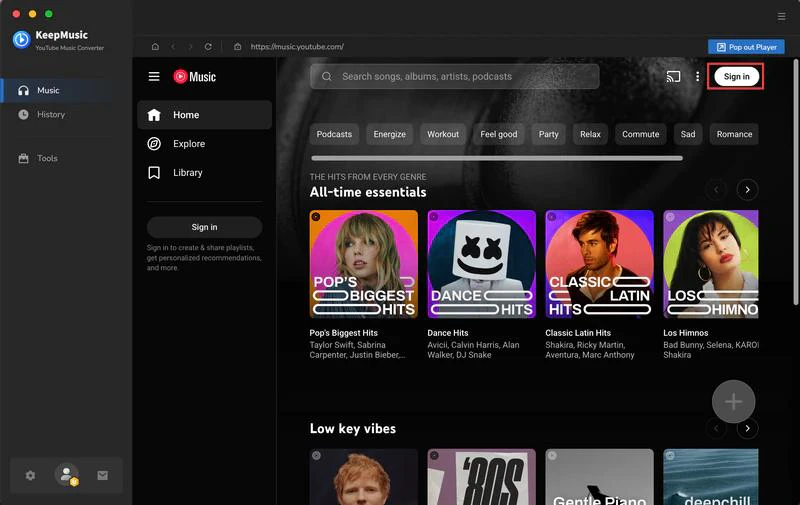Screen dimensions: 800x505
Task: Click the Los Himnos title link
Action: click(x=686, y=333)
